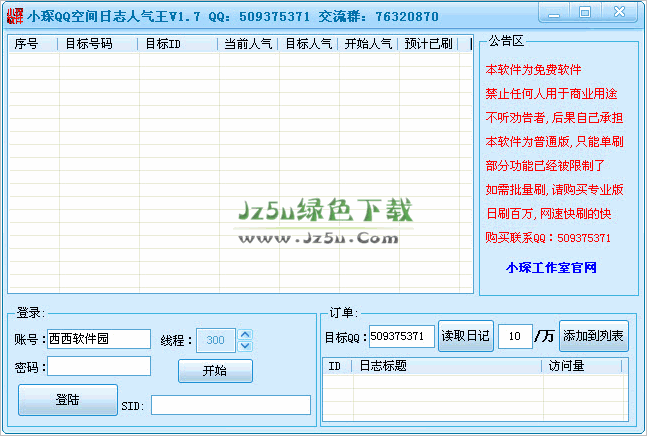The height and width of the screenshot is (436, 647).
Task: Click the notice text 部分功能已经被限制了
Action: 545,166
